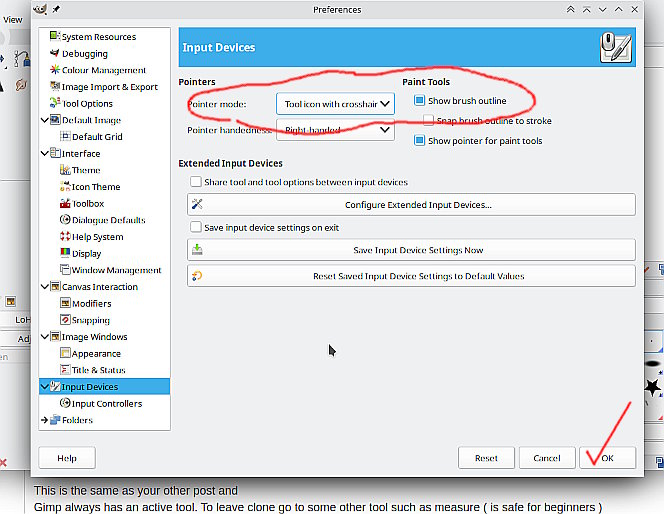Click the Cancel button
This screenshot has height=514, width=664.
click(547, 458)
